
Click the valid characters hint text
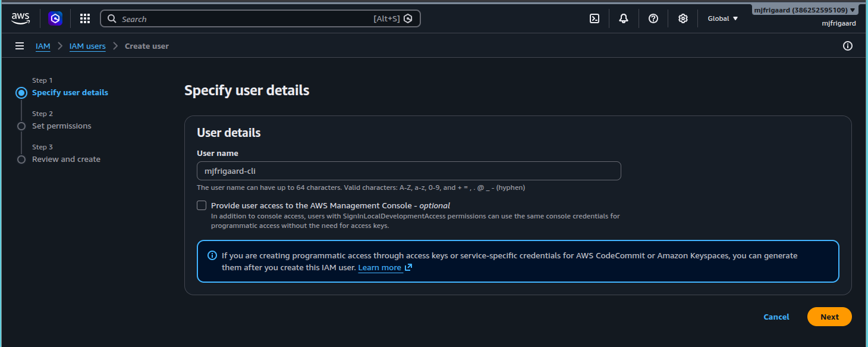361,187
